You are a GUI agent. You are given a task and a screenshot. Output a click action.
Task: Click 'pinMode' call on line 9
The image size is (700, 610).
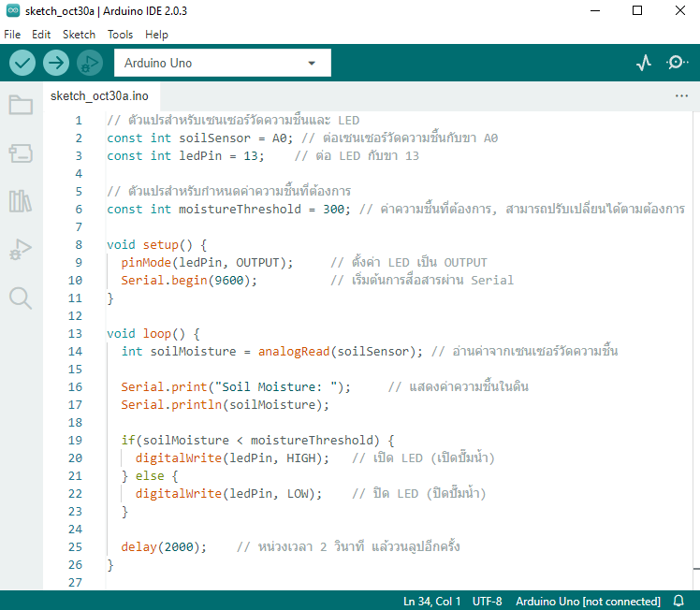[x=146, y=262]
